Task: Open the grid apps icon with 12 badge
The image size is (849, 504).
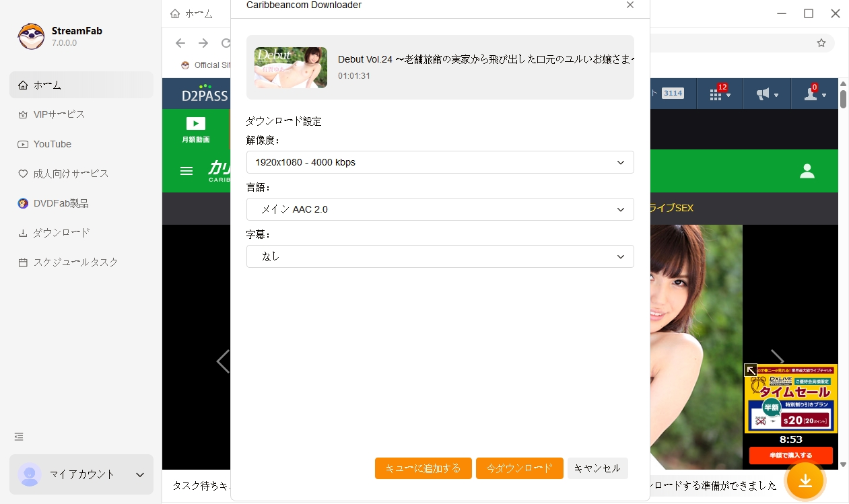Action: click(x=718, y=94)
